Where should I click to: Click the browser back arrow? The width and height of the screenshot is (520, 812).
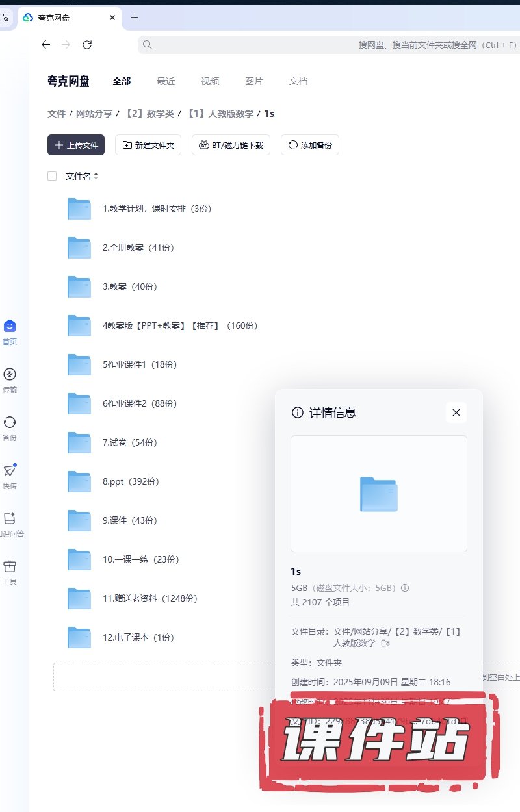click(45, 45)
